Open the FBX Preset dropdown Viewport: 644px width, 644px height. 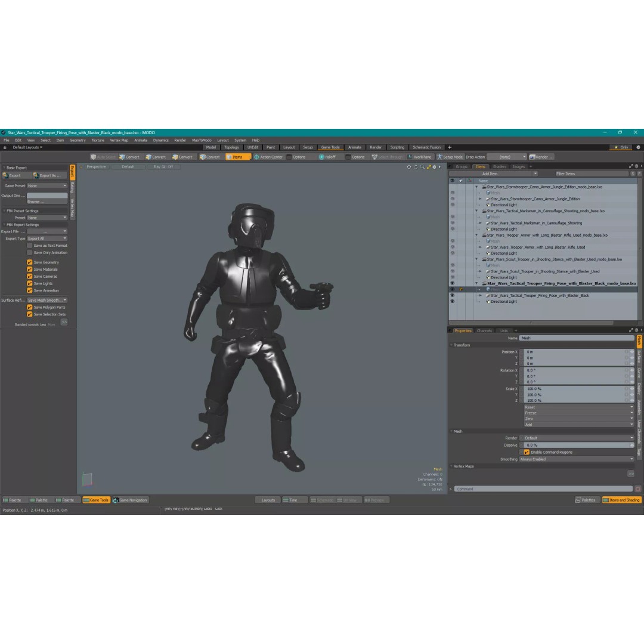(47, 218)
